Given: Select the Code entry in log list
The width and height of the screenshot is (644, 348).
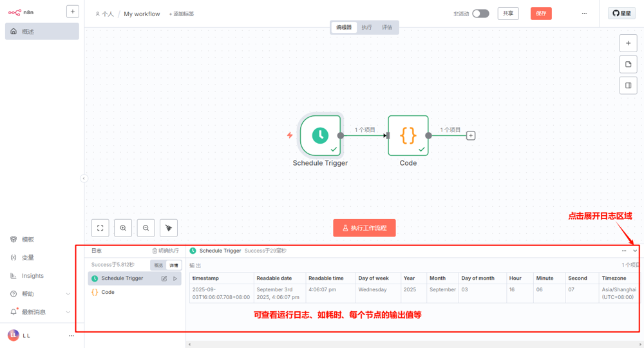Looking at the screenshot, I should coord(108,292).
